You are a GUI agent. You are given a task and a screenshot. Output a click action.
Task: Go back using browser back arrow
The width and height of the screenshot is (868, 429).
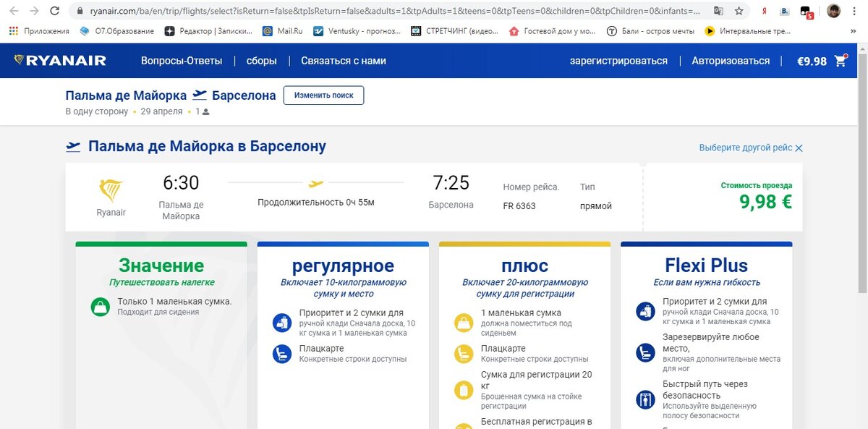[13, 11]
